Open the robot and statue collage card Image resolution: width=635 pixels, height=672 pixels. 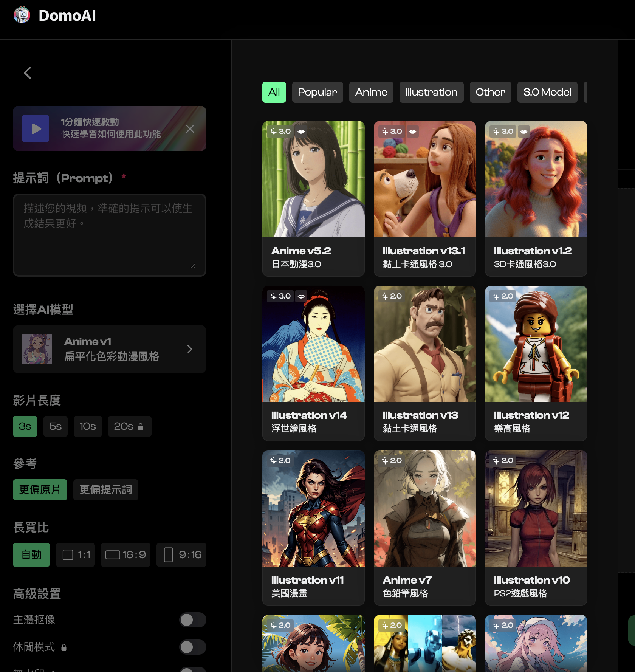(425, 643)
